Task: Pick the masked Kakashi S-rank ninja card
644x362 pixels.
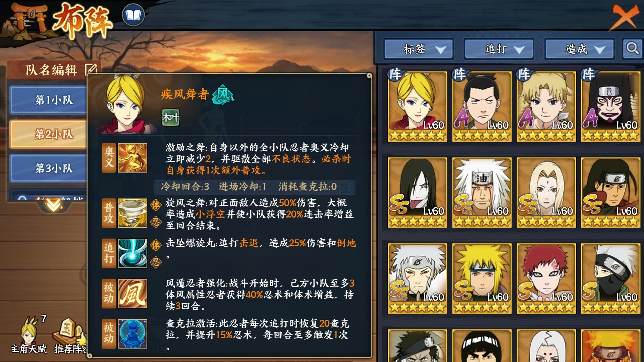Action: [610, 279]
